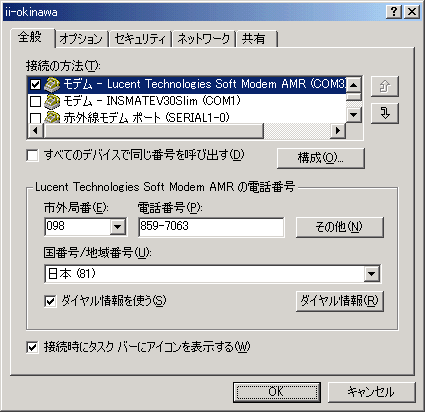Viewport: 425px width, 412px height.
Task: Toggle すべてのデバイスで同じ番号を呼び出す checkbox
Action: [32, 156]
